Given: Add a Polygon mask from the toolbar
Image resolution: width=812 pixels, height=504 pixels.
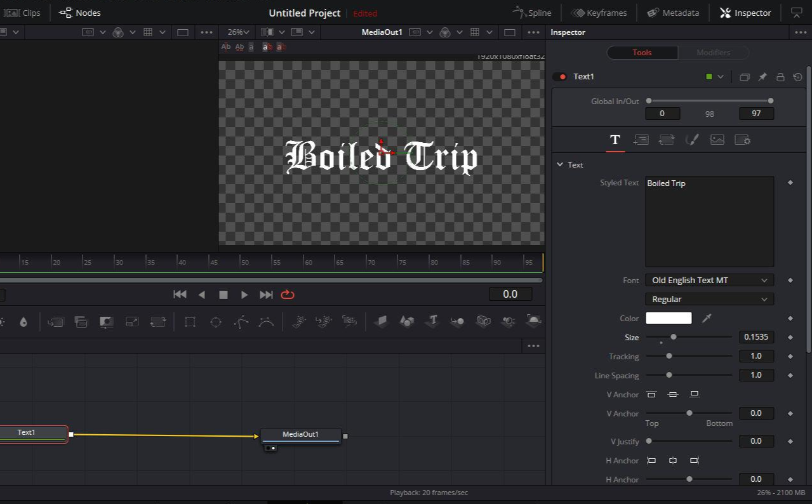Looking at the screenshot, I should [x=241, y=322].
